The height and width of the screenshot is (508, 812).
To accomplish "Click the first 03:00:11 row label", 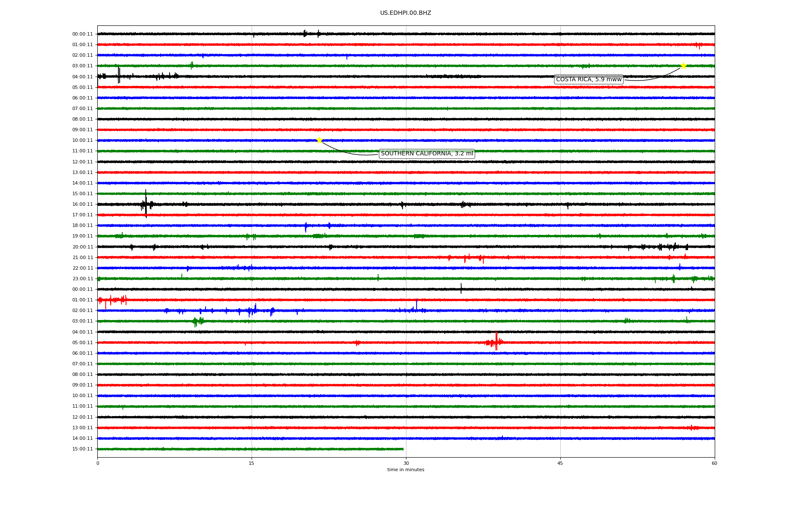I will pyautogui.click(x=82, y=66).
